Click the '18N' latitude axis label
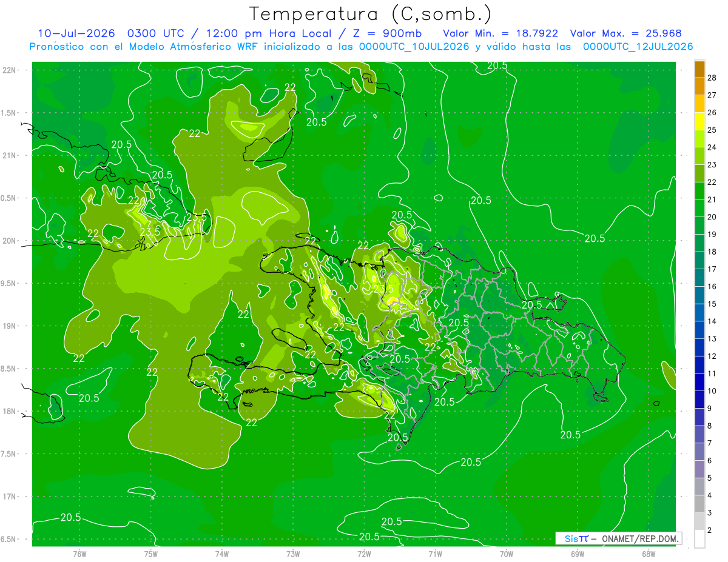Viewport: 728px width, 562px height. point(8,411)
